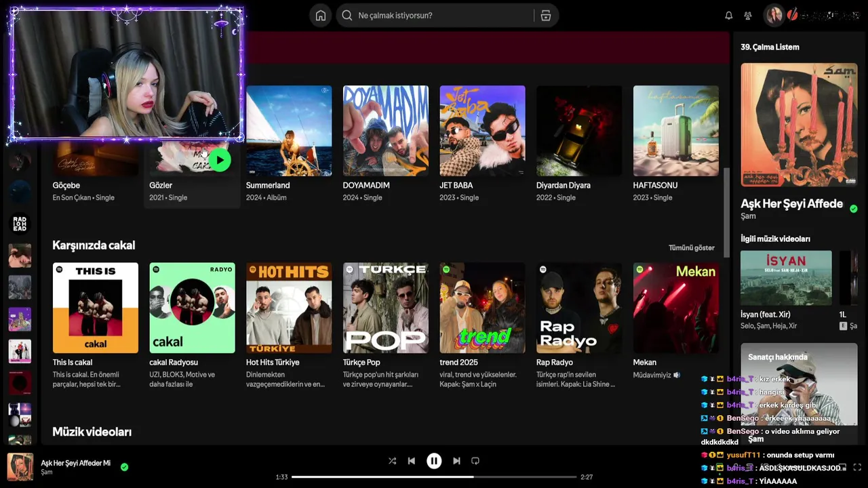Click 'İlgili müzik videoları' heading
The width and height of the screenshot is (868, 488).
pos(775,239)
